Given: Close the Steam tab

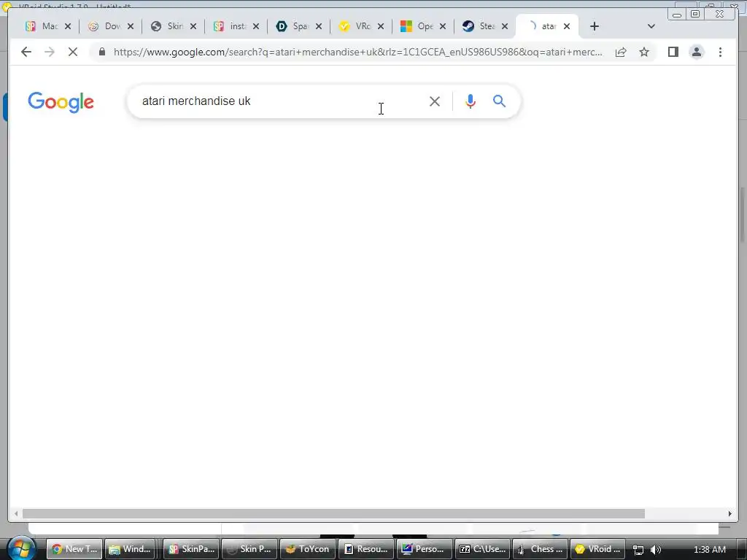Looking at the screenshot, I should pos(505,26).
